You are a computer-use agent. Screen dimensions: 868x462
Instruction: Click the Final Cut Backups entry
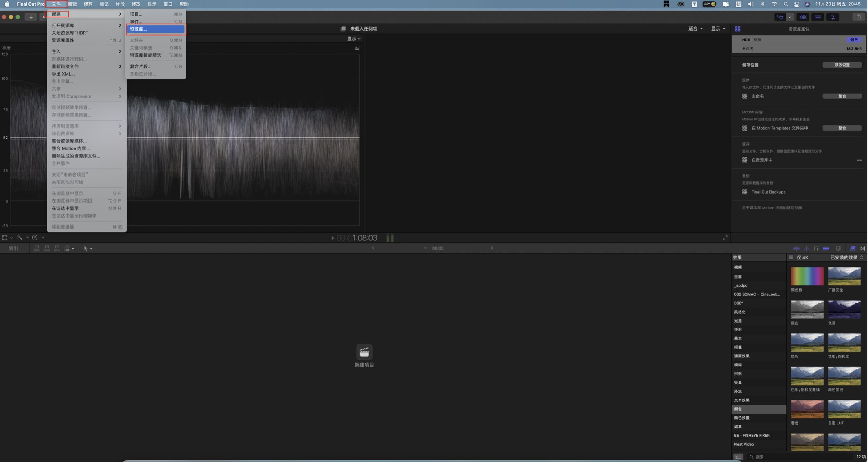[x=768, y=192]
